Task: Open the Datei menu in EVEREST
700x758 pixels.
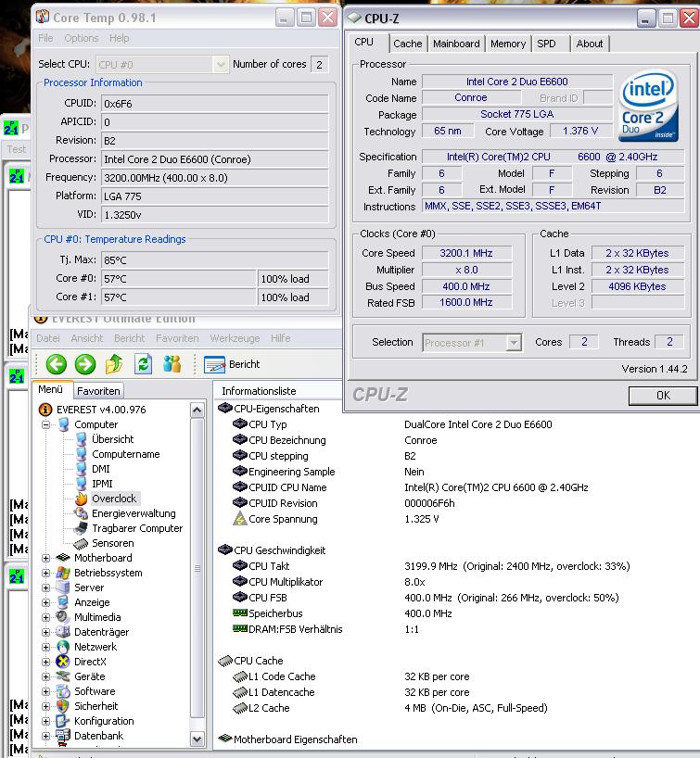Action: tap(48, 338)
